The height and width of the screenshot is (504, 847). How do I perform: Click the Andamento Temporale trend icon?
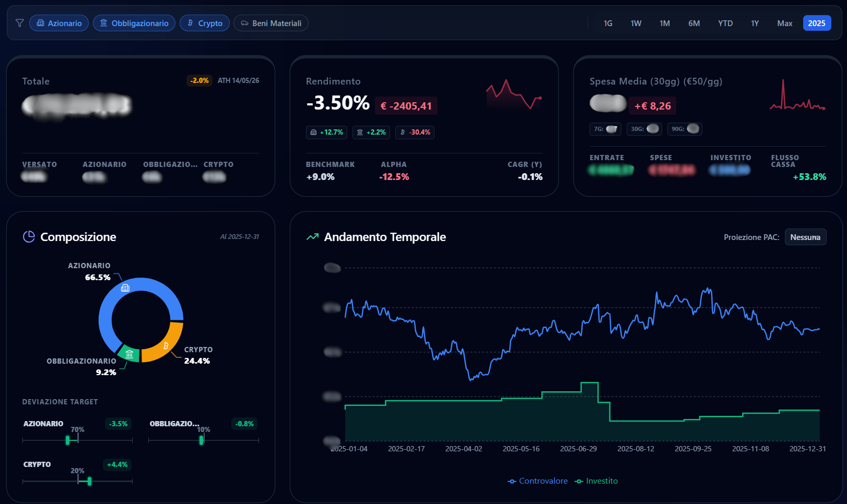(312, 237)
